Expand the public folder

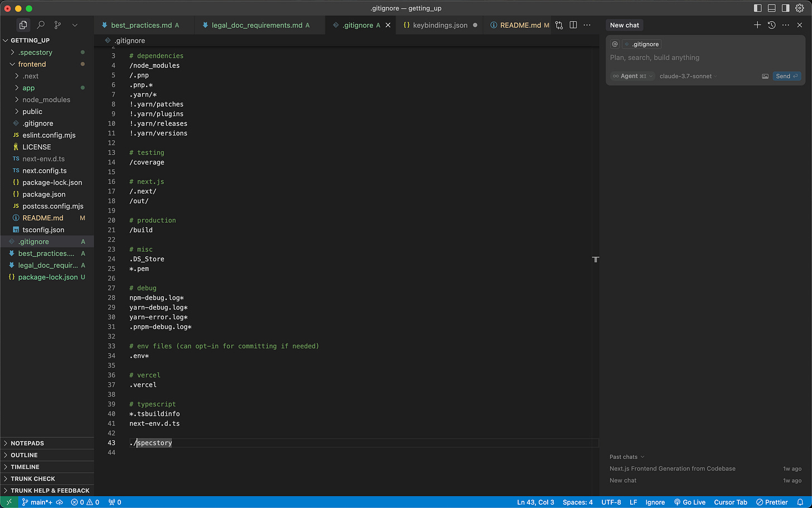point(47,112)
